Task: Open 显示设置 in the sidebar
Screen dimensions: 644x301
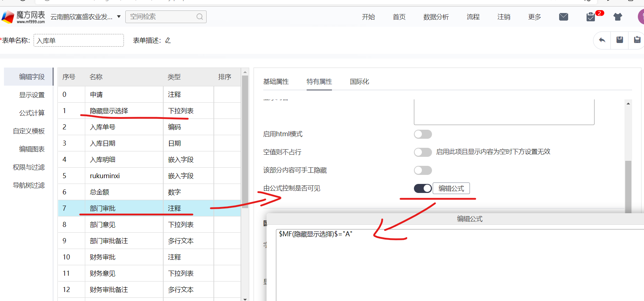Action: coord(32,95)
